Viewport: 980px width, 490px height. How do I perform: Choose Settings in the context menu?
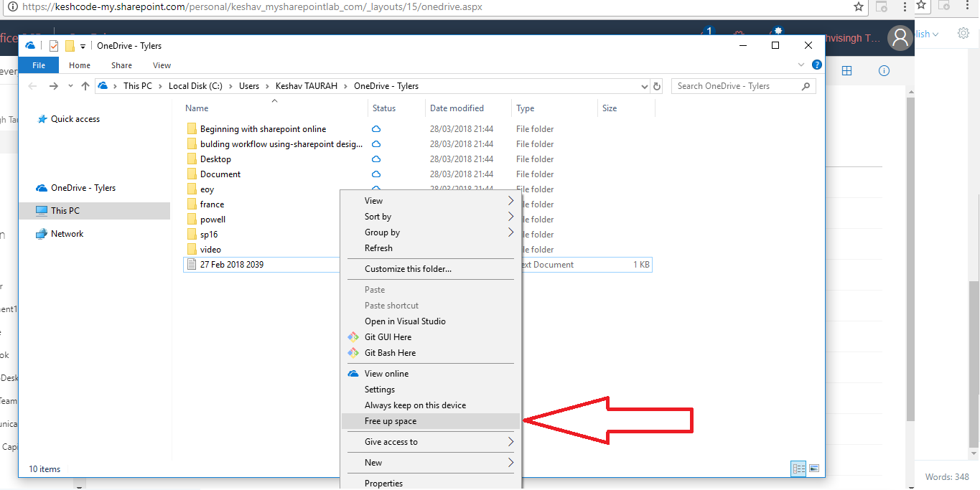tap(431, 390)
